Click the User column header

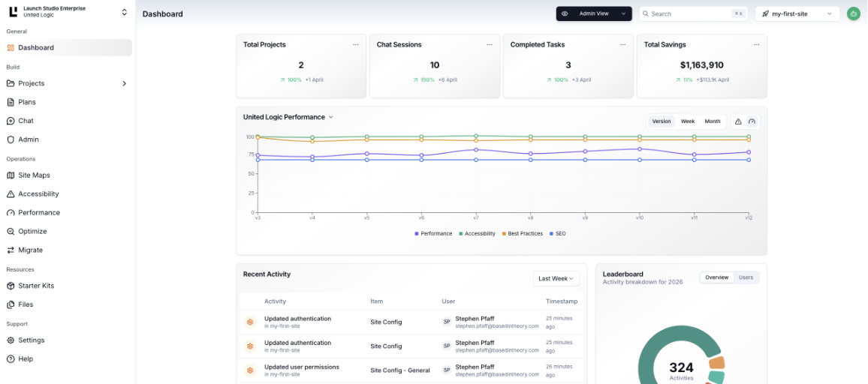[448, 301]
